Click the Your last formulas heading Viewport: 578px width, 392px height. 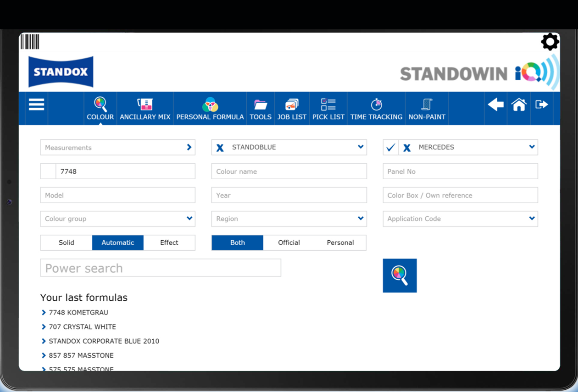[84, 298]
